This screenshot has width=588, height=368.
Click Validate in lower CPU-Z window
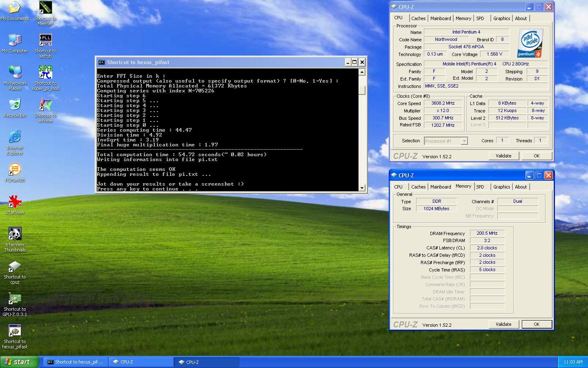[503, 324]
